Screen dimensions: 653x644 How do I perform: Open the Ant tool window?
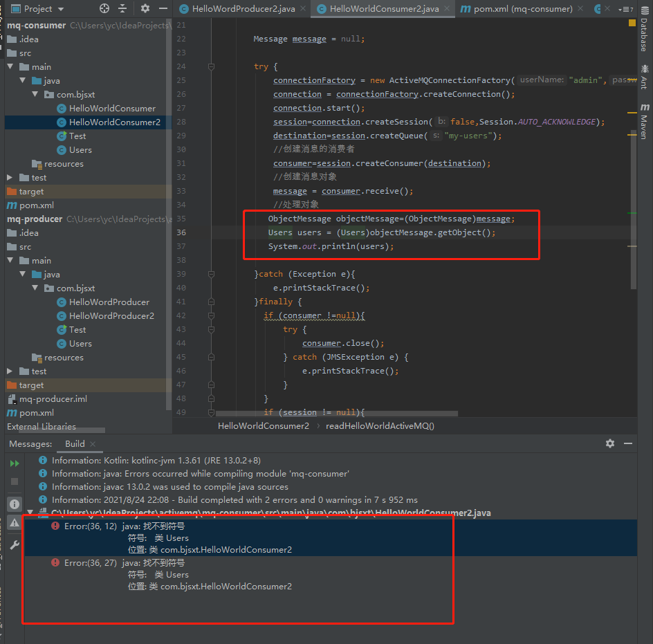644,77
